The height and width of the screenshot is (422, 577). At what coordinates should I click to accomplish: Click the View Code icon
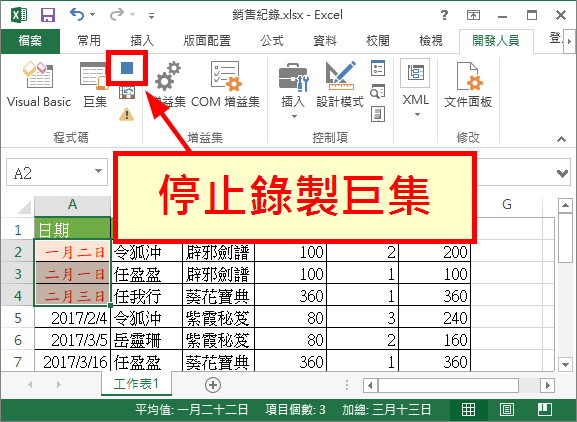(378, 92)
